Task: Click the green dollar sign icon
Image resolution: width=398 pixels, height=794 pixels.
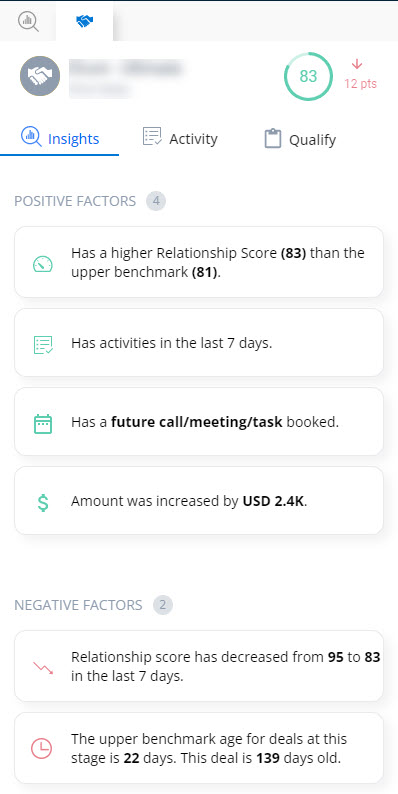Action: [43, 502]
